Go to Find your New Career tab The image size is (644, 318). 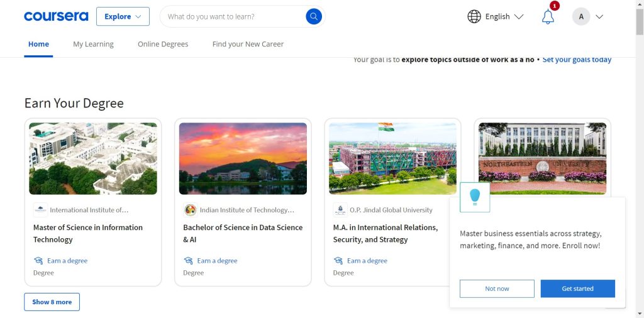(x=248, y=44)
